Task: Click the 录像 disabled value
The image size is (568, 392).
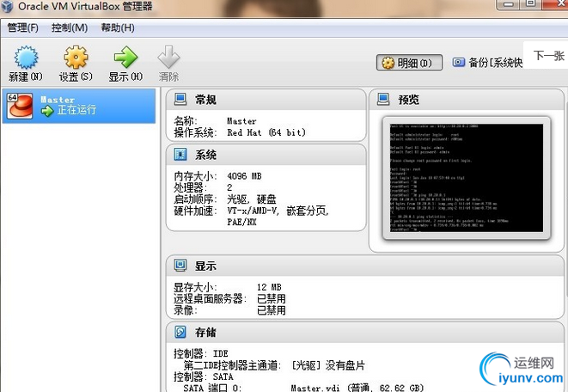Action: [272, 310]
